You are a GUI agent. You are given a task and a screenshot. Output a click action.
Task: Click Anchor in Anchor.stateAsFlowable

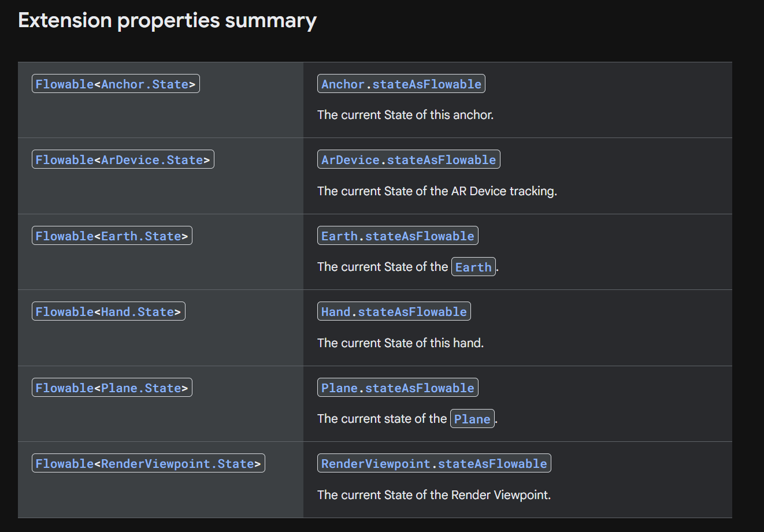pos(343,84)
